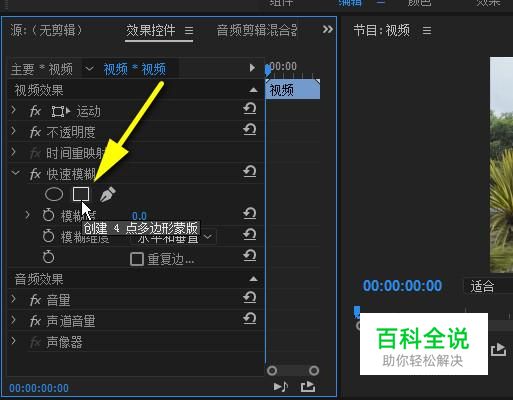Expand the 时间重映射 properties

click(13, 152)
